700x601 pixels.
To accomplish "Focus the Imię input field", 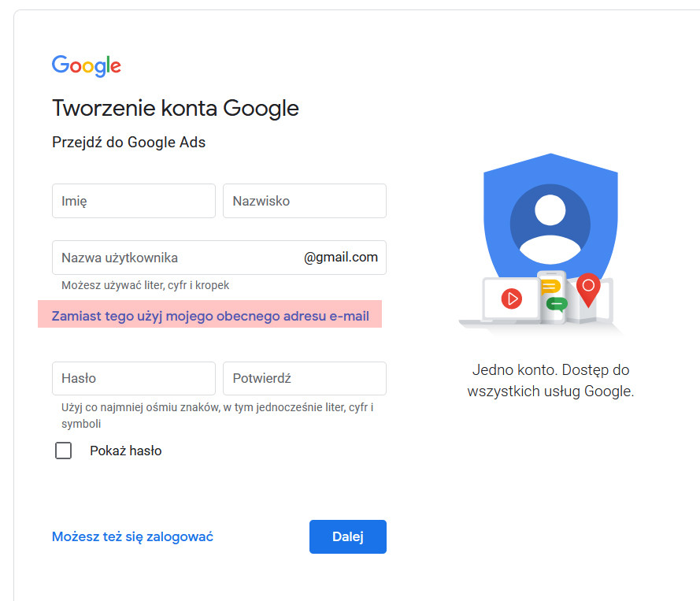I will point(134,201).
